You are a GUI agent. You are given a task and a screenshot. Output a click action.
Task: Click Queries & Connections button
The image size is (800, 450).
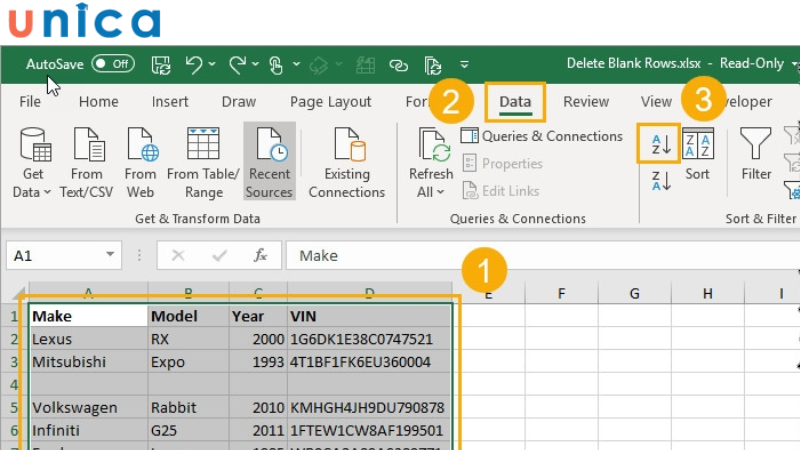coord(542,136)
